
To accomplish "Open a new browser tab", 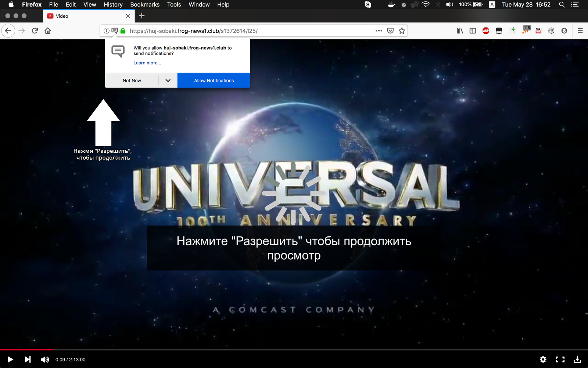I will 141,15.
